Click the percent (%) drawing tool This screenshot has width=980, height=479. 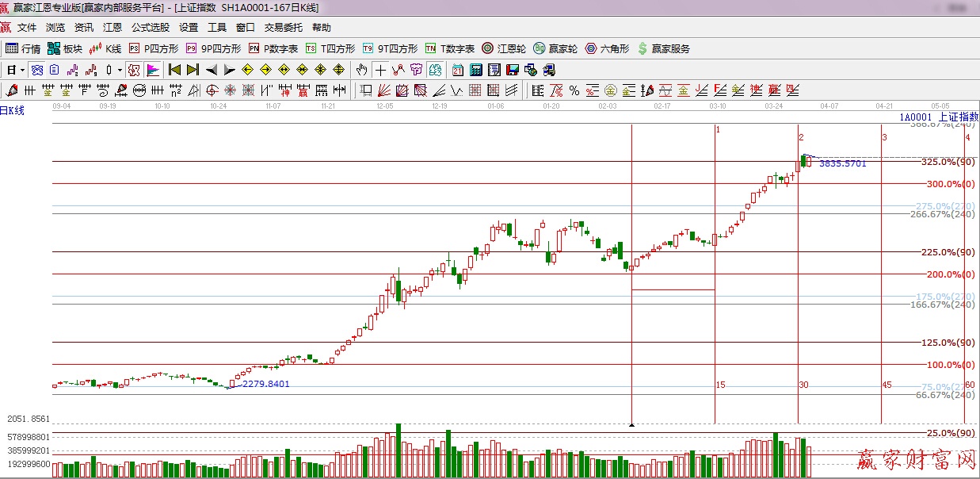574,90
